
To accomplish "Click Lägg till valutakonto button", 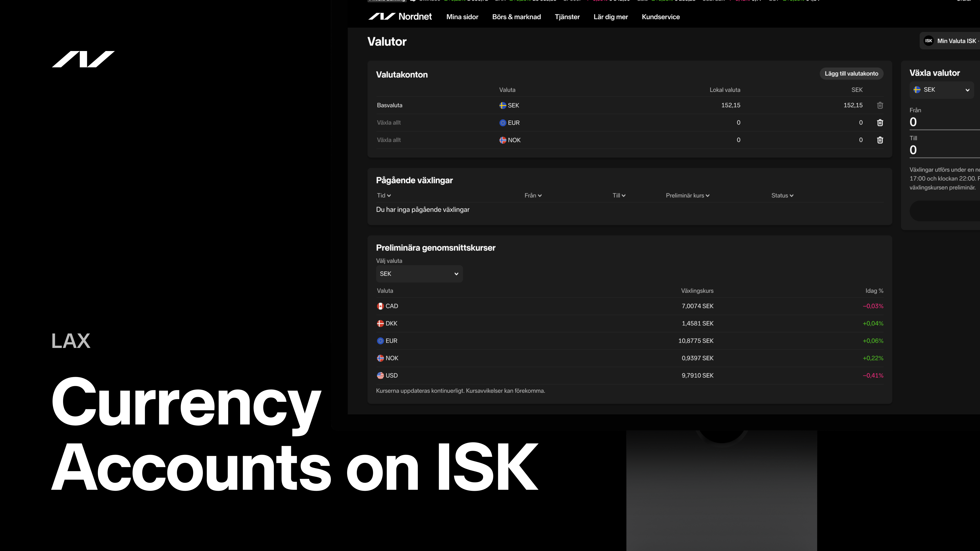I will pyautogui.click(x=851, y=73).
